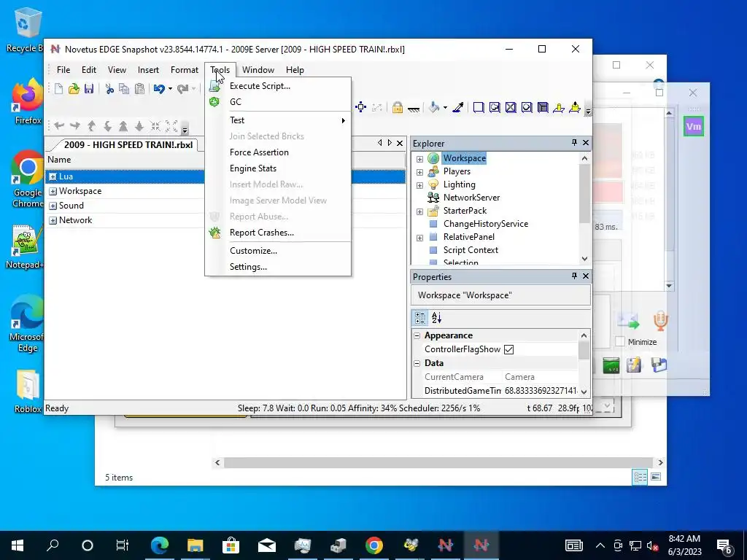Viewport: 747px width, 560px height.
Task: Expand Players in Explorer
Action: [x=419, y=172]
